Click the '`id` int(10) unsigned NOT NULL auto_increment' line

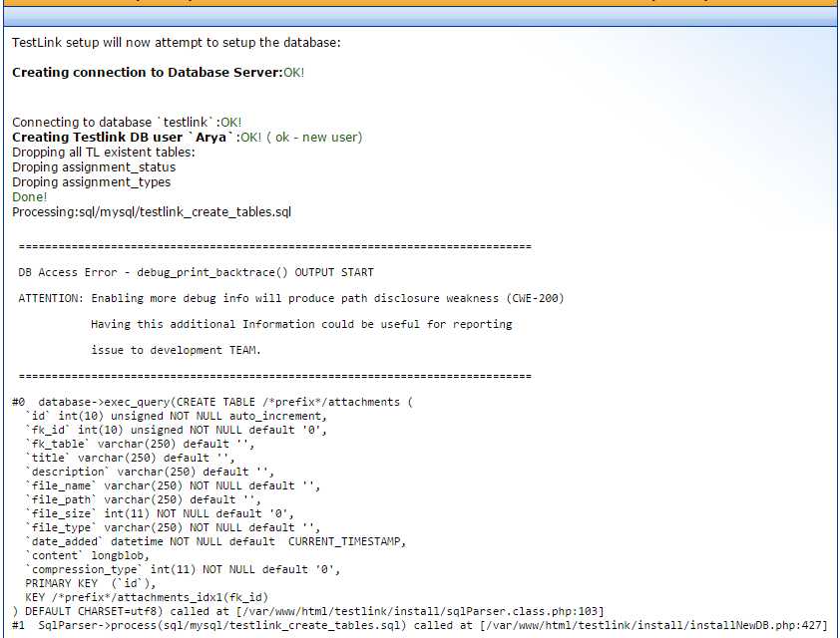click(176, 416)
